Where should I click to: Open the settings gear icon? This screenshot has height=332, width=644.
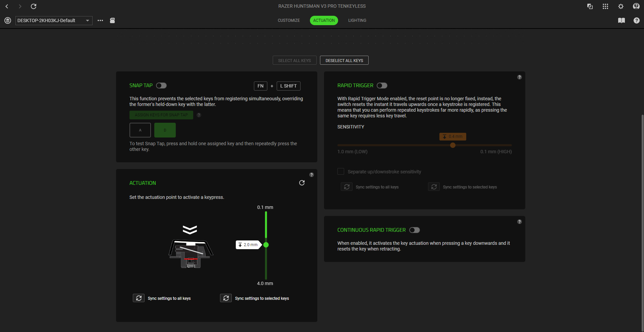tap(621, 6)
